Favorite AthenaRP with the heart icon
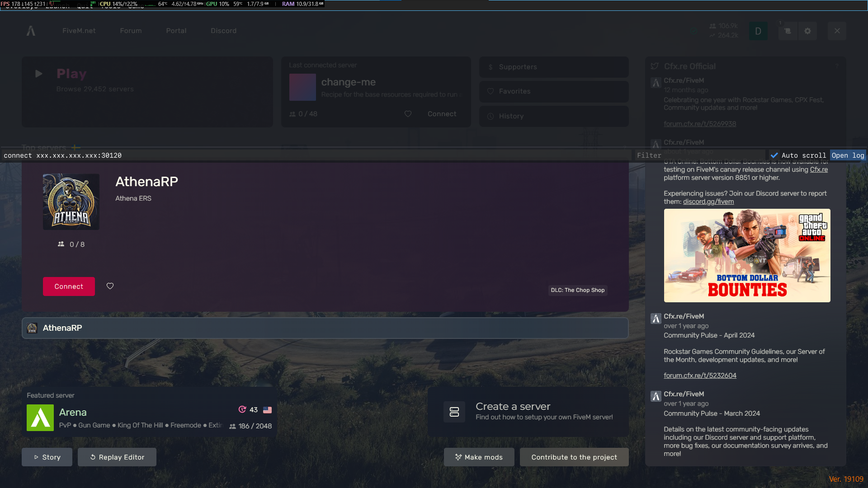The image size is (868, 488). pos(110,286)
